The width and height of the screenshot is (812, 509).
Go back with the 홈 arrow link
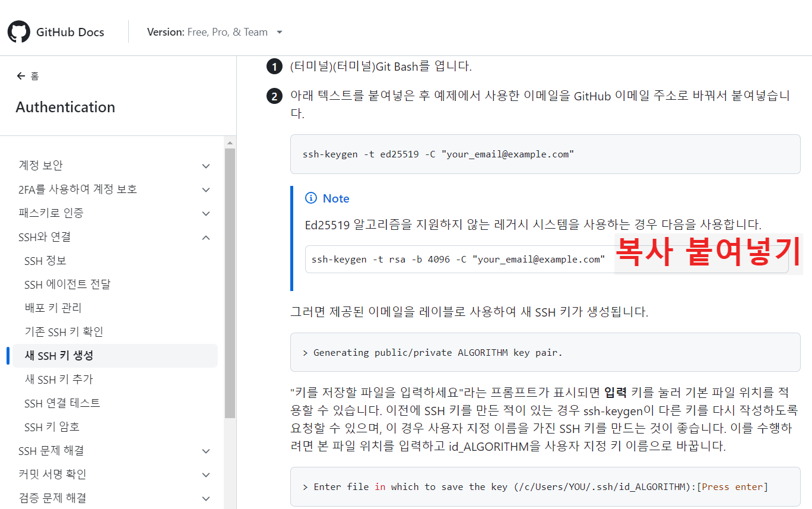[28, 76]
